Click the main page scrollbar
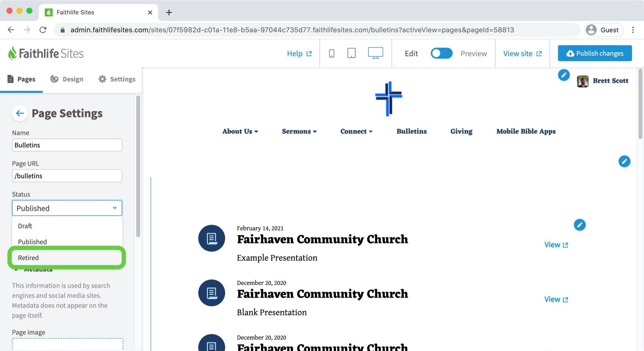Screen dimensions: 644x351 641,104
